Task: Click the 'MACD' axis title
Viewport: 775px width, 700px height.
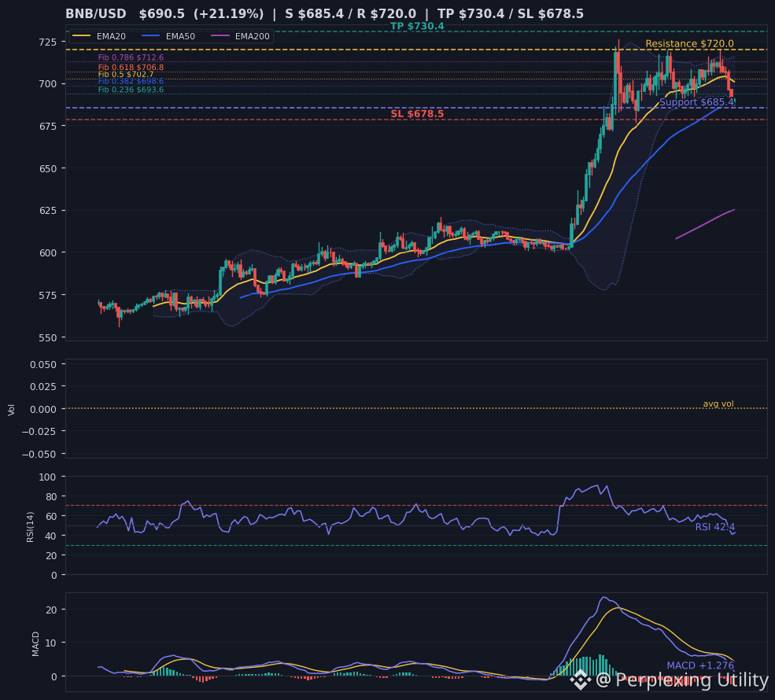Action: pyautogui.click(x=35, y=643)
